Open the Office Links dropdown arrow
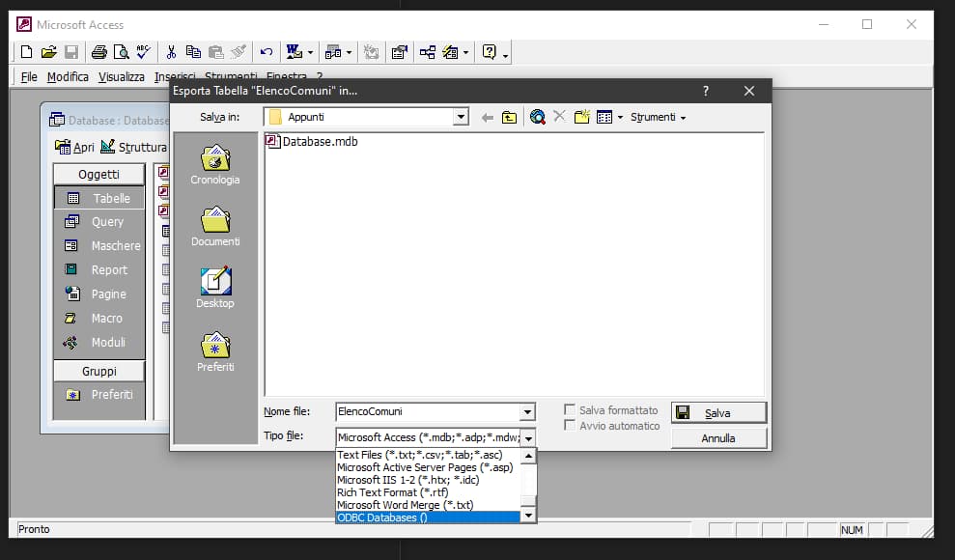Viewport: 955px width, 560px height. coord(310,53)
